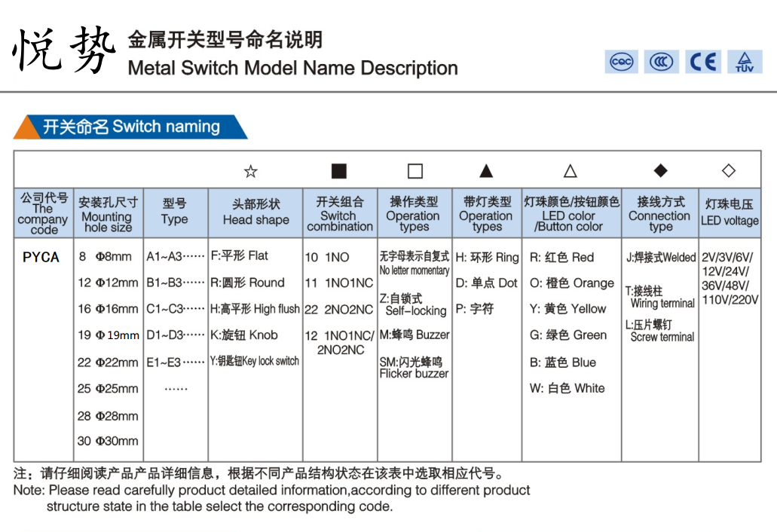Image resolution: width=777 pixels, height=532 pixels.
Task: Select the solid black square symbol
Action: coord(339,171)
